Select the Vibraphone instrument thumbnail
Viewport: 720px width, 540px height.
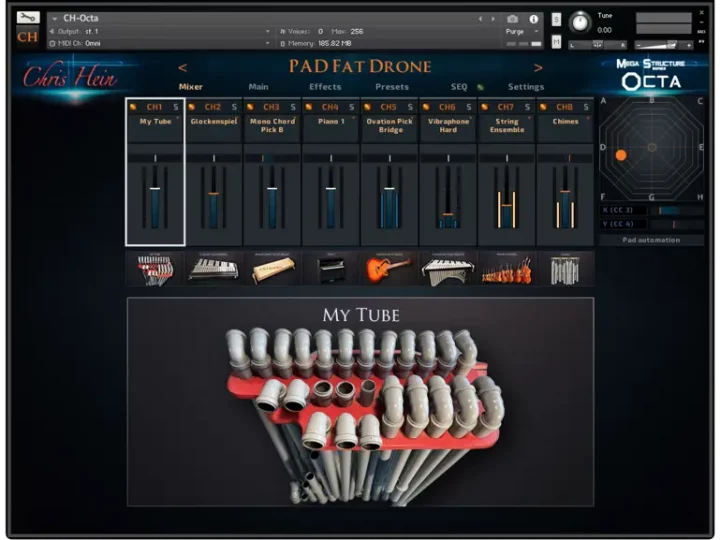click(448, 268)
